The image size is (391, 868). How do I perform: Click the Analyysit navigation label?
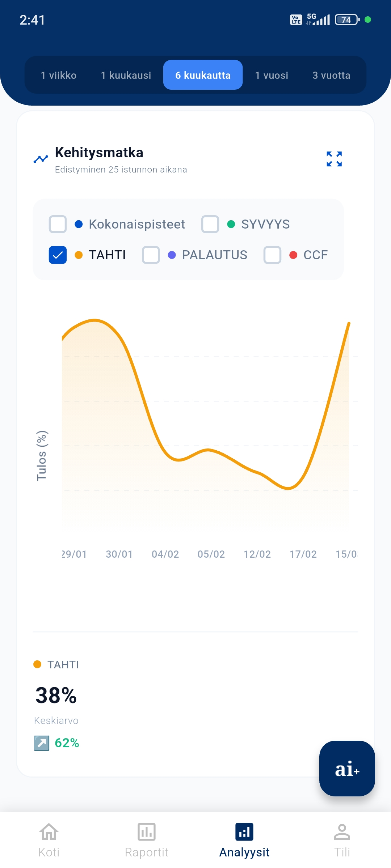(x=244, y=852)
